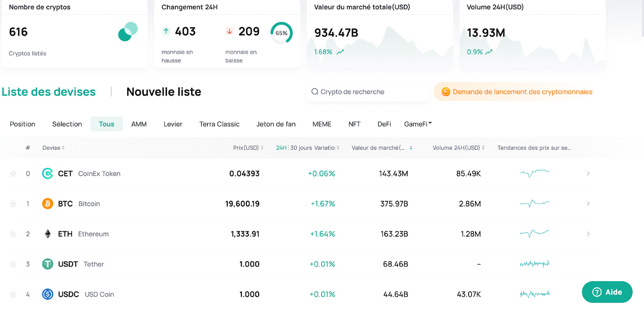Click market cap trend arrow beside 1.68%

tap(340, 52)
